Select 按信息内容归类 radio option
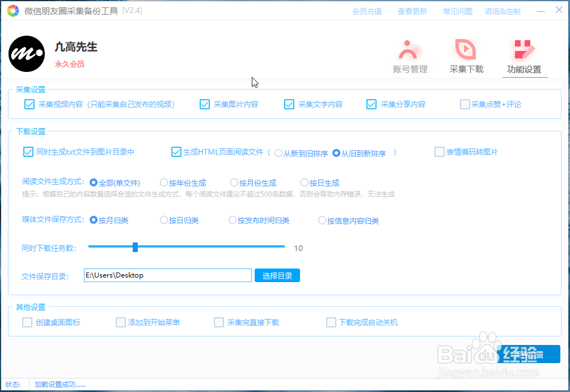570x392 pixels. coord(322,220)
